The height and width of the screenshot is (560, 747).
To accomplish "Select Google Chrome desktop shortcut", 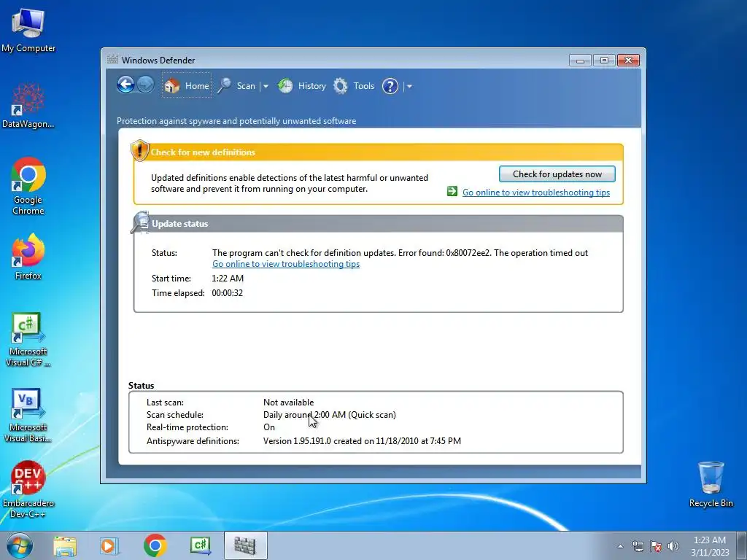I will 28,186.
